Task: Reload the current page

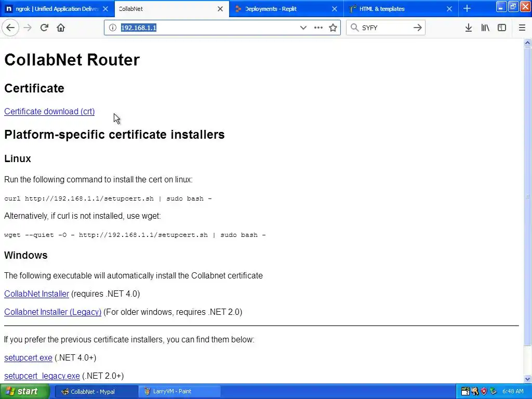Action: pos(44,28)
